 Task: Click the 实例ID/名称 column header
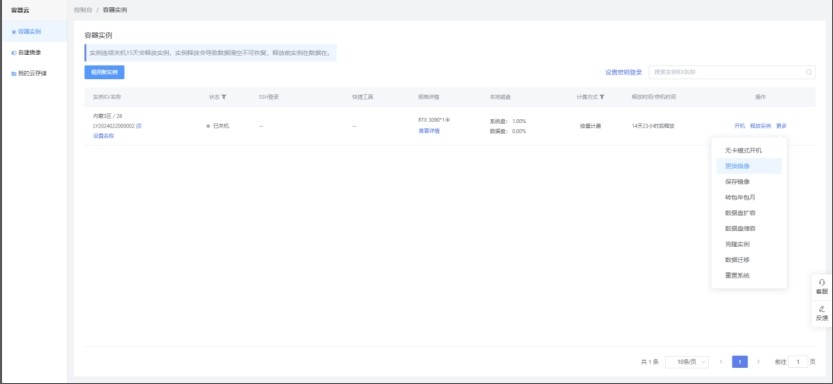tap(107, 97)
